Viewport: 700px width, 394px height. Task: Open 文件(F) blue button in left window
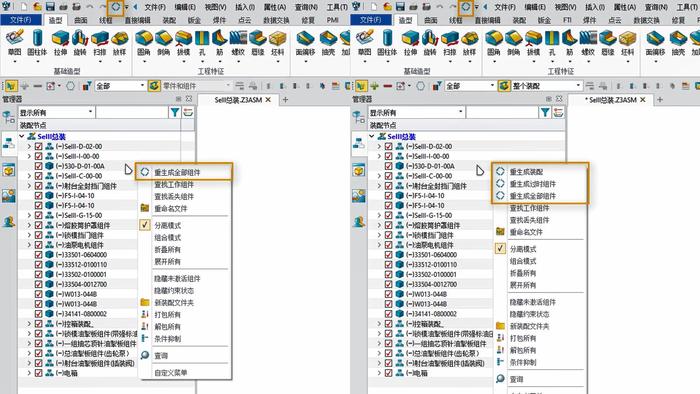tap(21, 20)
